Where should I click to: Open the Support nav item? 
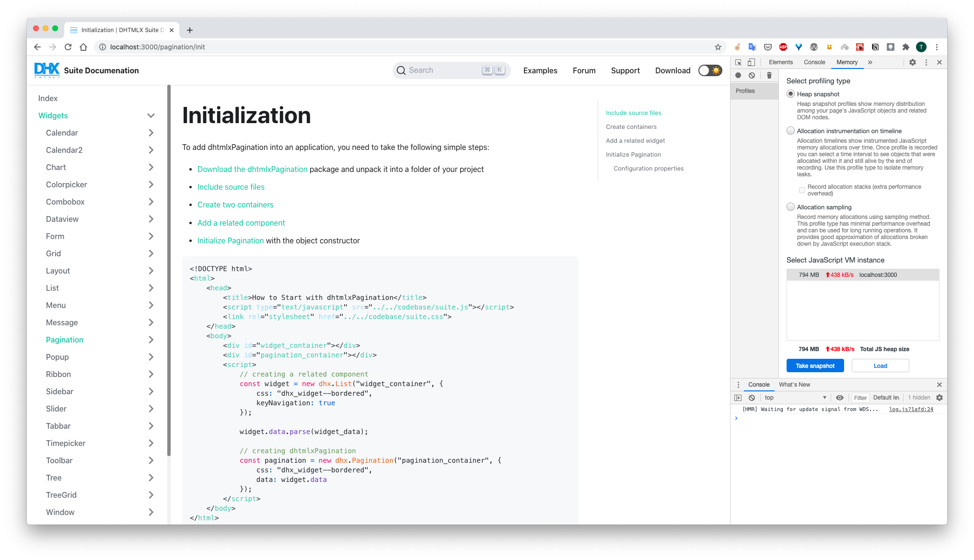[x=625, y=70]
